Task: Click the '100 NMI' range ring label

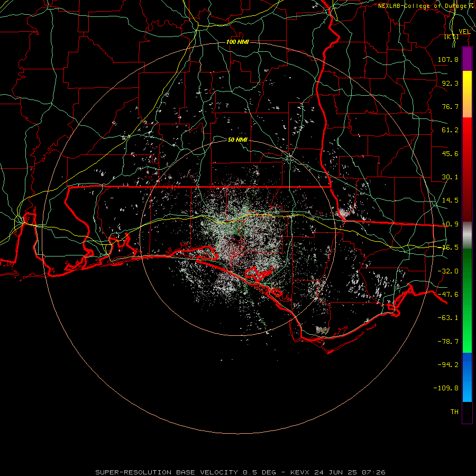Action: point(237,42)
